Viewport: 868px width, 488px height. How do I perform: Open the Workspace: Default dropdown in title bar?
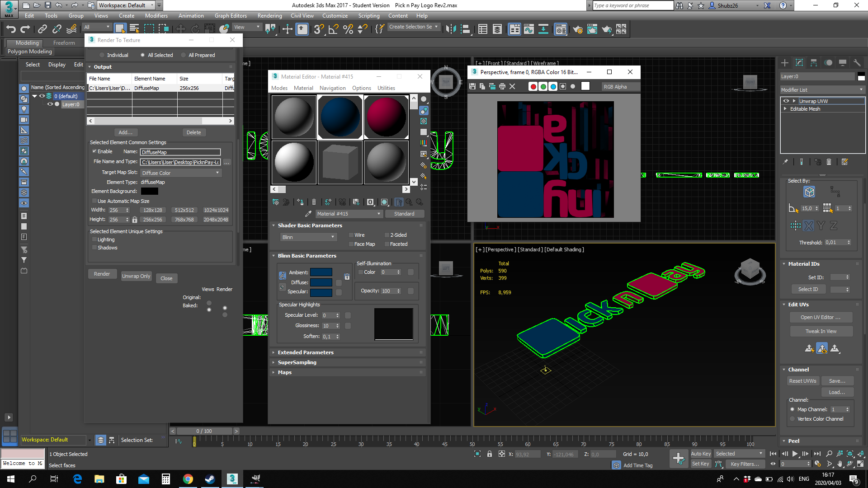tap(127, 5)
